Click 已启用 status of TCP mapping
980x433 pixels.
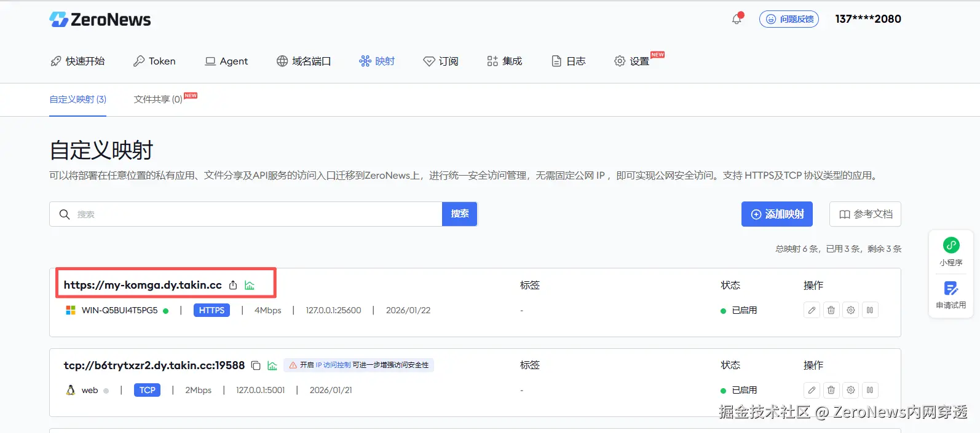click(739, 390)
